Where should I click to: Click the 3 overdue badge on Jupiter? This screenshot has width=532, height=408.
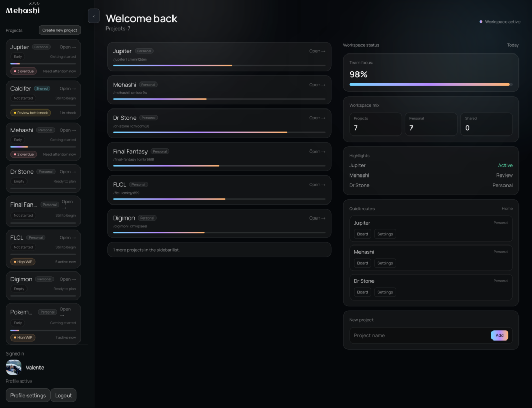[24, 71]
